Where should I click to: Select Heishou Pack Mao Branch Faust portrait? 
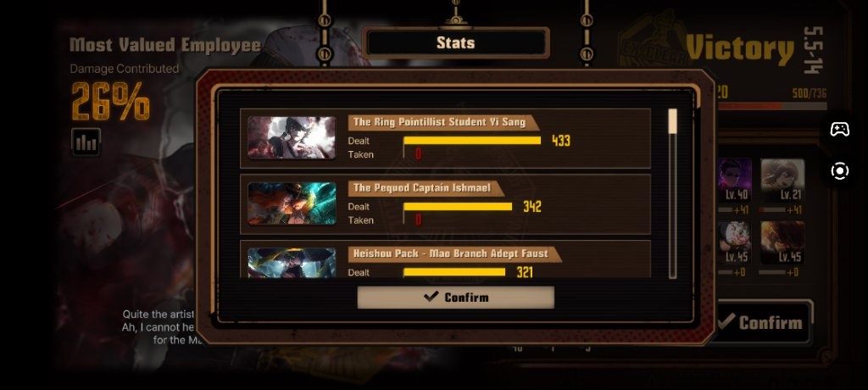[x=292, y=263]
